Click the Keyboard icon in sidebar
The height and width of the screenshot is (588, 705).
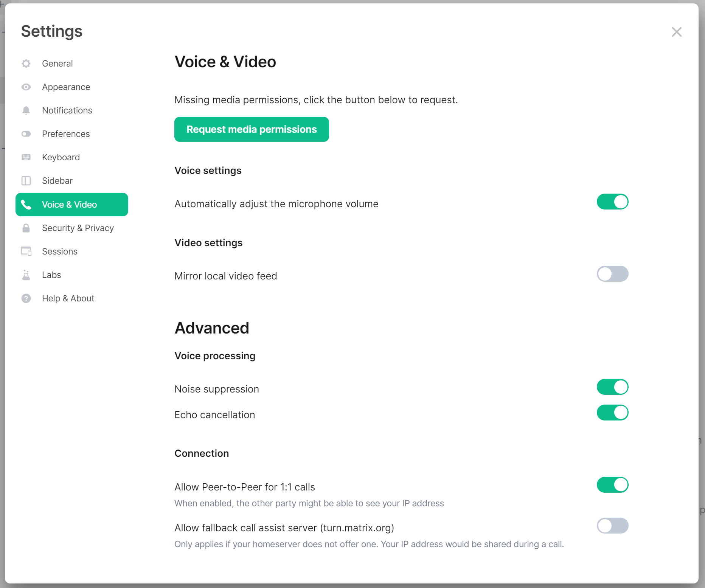tap(26, 157)
